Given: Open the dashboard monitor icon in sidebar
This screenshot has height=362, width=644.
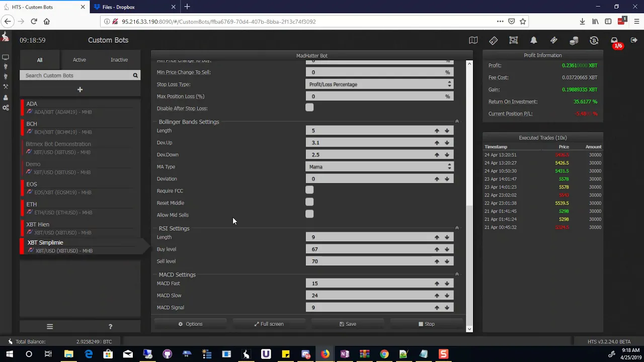Looking at the screenshot, I should (6, 57).
